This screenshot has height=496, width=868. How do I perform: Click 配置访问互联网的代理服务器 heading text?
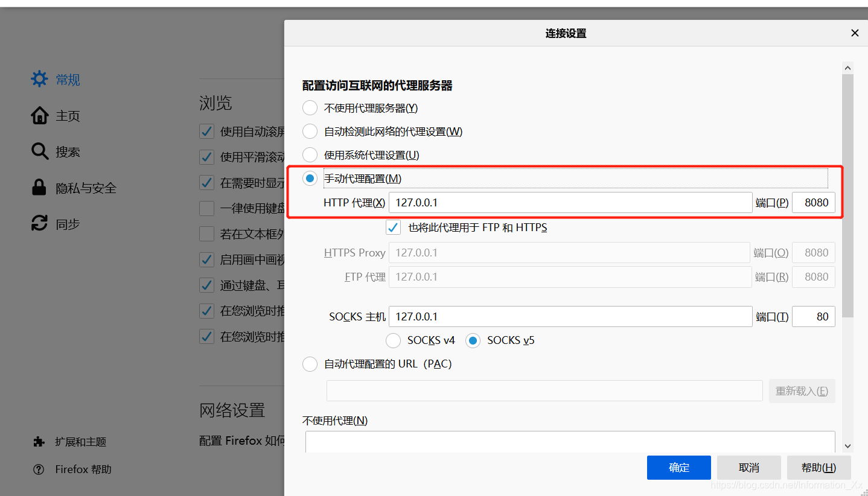[377, 86]
